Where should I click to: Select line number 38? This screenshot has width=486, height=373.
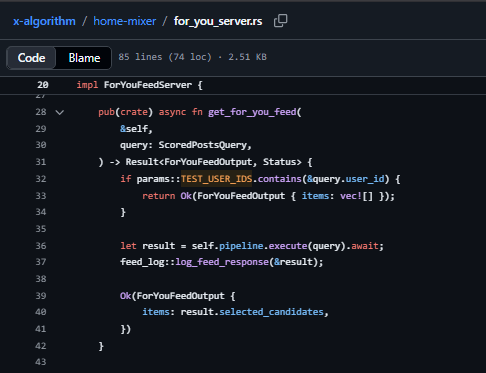tap(41, 279)
